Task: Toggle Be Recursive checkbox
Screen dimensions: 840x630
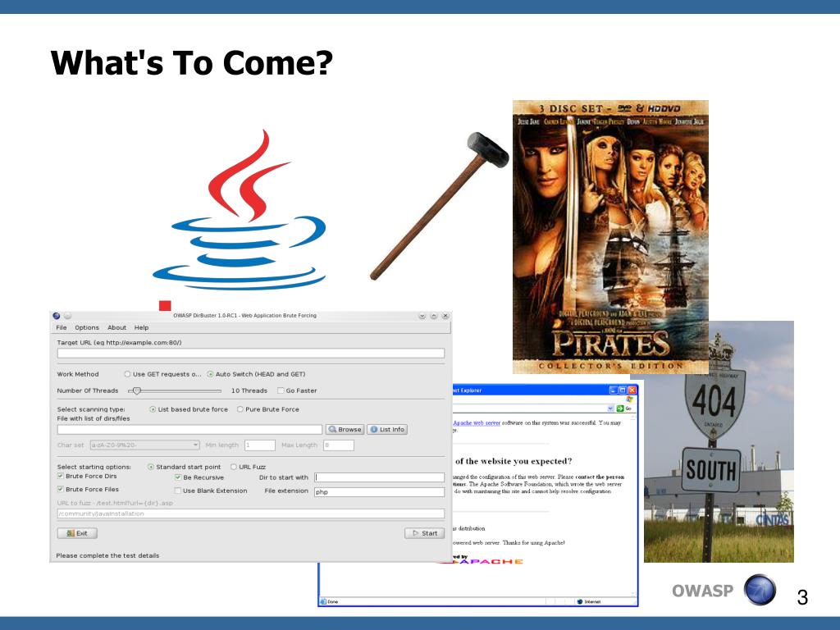Action: (x=178, y=477)
